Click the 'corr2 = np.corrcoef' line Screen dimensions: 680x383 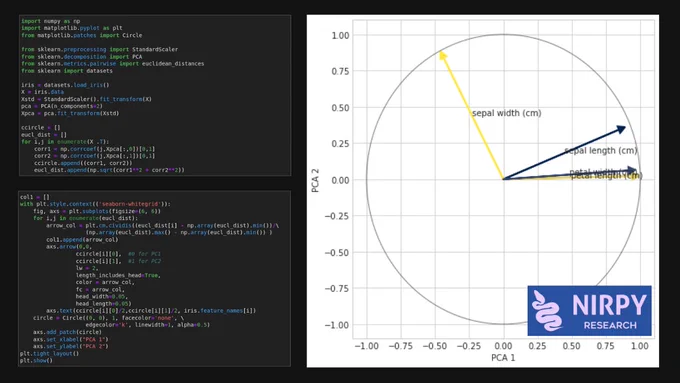tap(95, 156)
